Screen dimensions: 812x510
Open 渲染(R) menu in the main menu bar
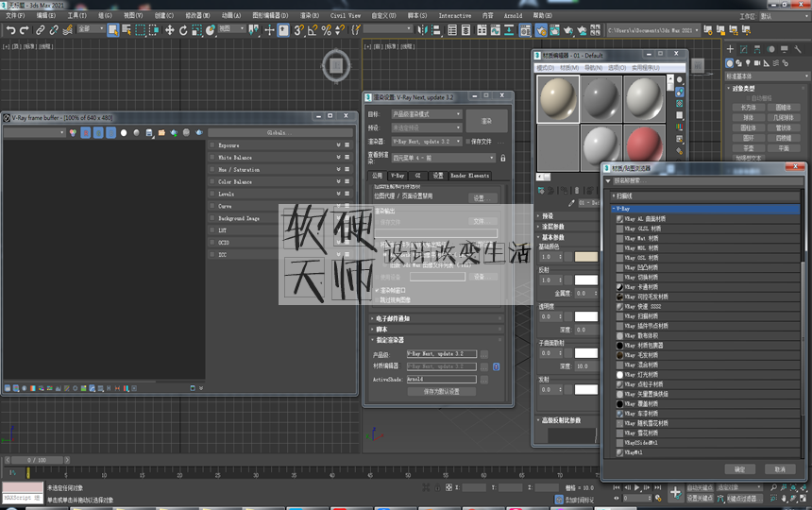click(x=310, y=15)
